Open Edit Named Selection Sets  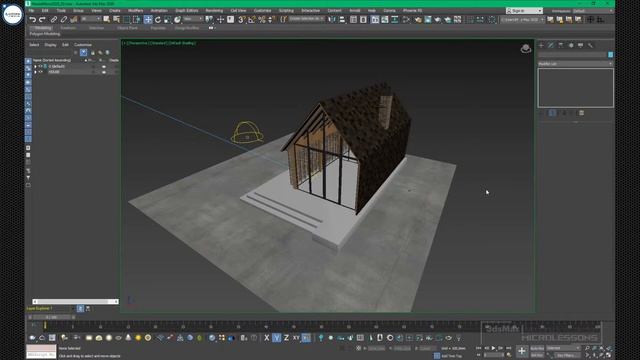click(x=283, y=19)
